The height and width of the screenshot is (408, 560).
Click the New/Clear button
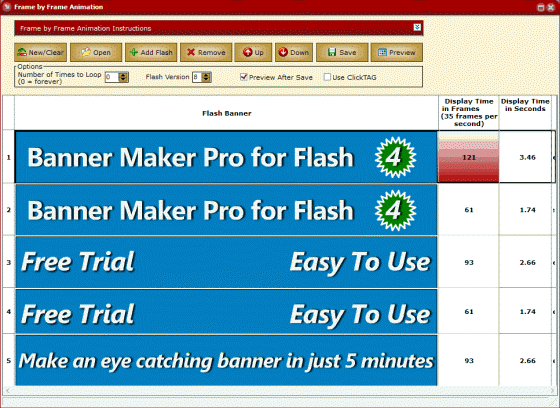pyautogui.click(x=40, y=53)
